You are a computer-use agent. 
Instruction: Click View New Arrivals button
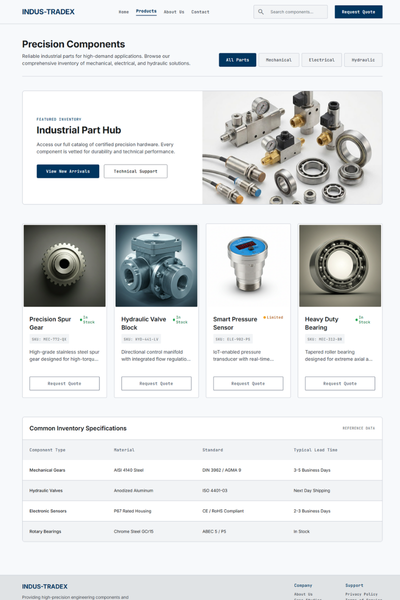point(68,171)
